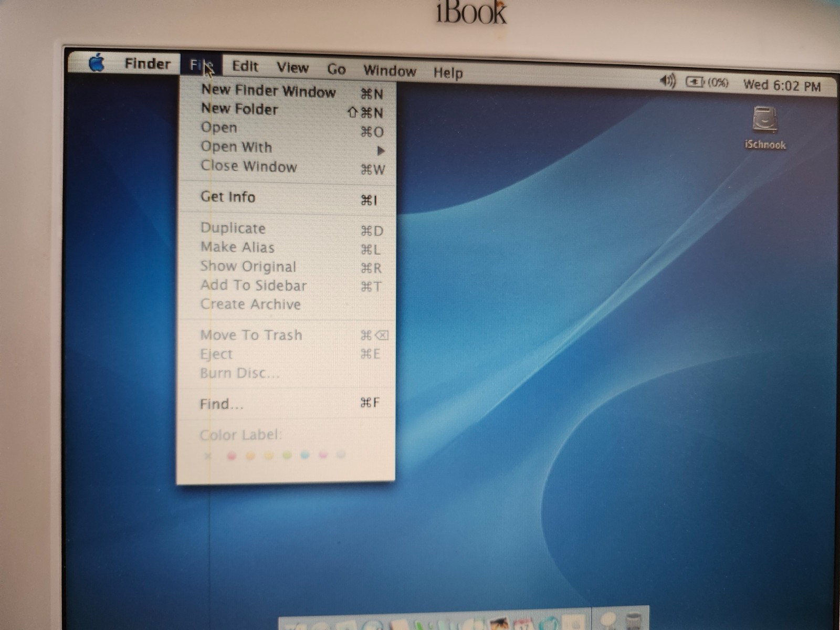Click the volume icon in menu bar

point(667,81)
